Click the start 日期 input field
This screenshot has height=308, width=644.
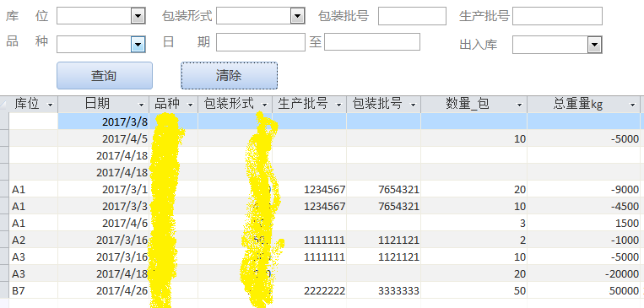(x=261, y=42)
